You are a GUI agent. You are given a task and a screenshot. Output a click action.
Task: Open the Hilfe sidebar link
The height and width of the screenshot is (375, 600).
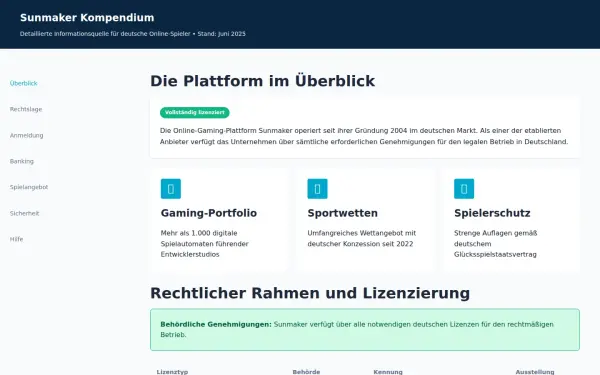[x=16, y=239]
